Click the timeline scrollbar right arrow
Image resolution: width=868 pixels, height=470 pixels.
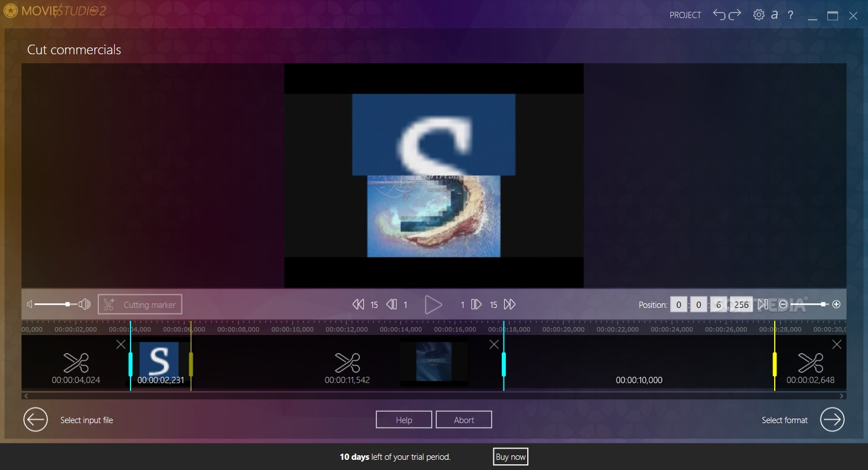click(841, 396)
